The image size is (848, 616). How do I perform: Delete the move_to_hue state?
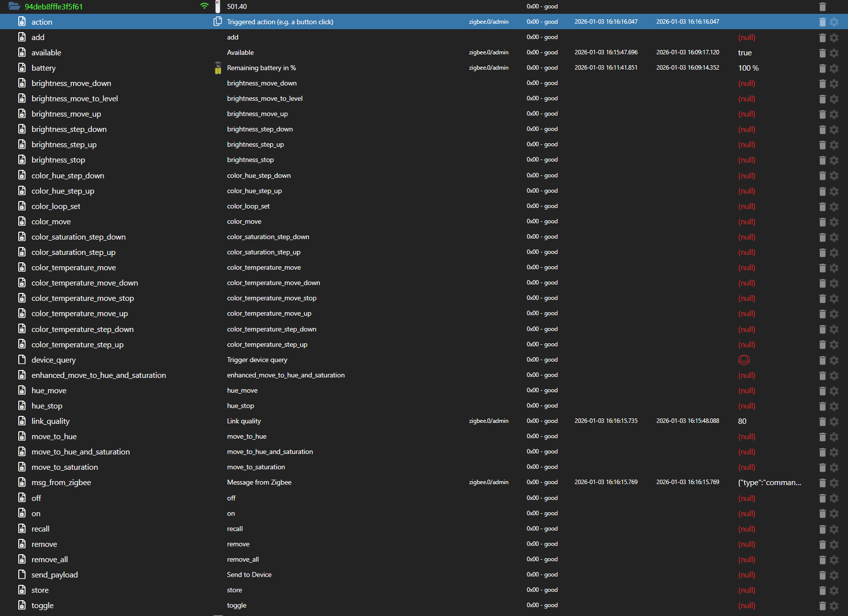click(822, 437)
